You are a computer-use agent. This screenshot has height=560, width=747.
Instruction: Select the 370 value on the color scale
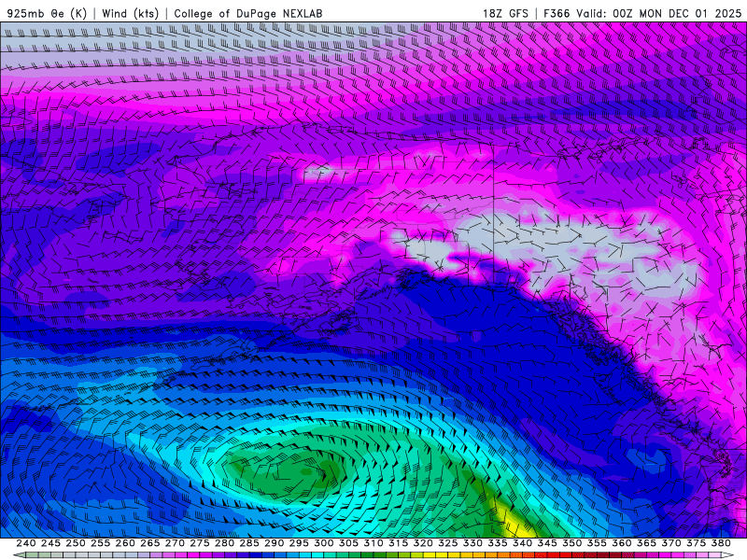pyautogui.click(x=671, y=543)
